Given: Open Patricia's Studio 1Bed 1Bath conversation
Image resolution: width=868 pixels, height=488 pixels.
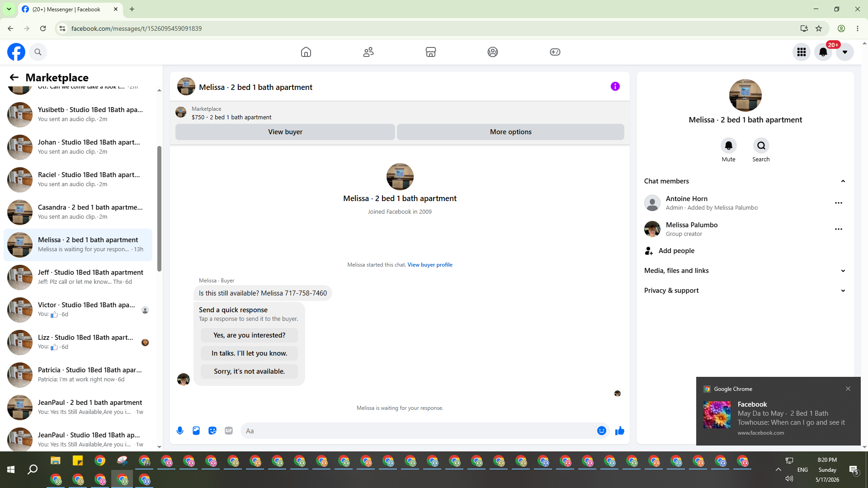Looking at the screenshot, I should click(78, 375).
